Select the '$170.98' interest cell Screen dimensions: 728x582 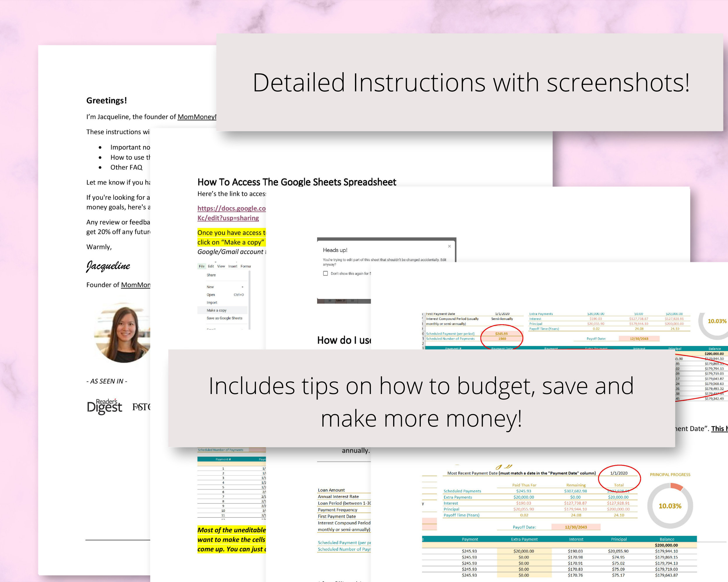point(575,557)
